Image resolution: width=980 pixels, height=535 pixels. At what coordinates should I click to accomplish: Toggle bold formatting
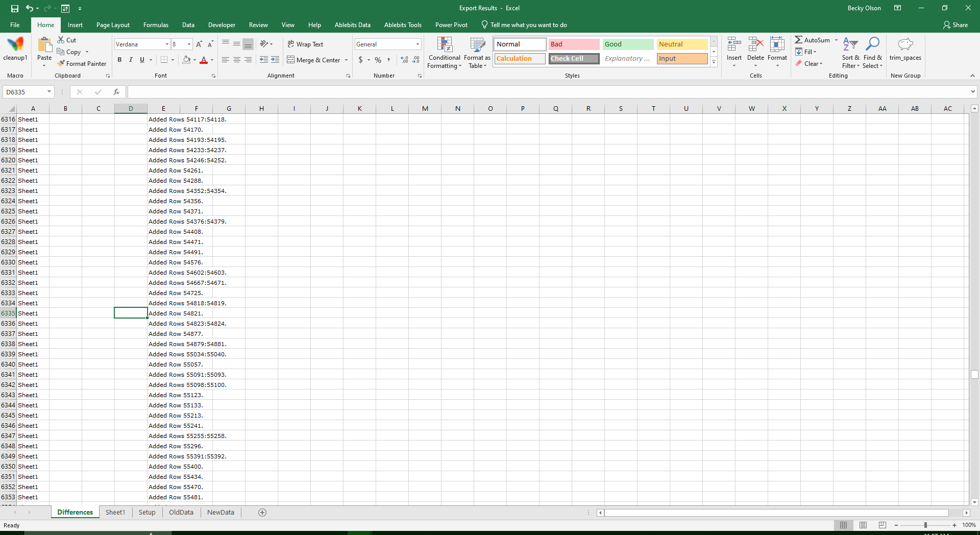(x=119, y=60)
